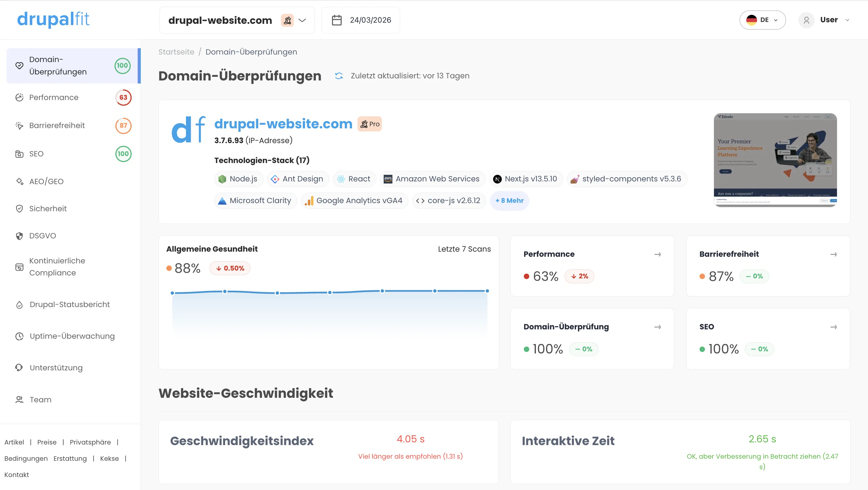Open the DE language selector

[763, 20]
